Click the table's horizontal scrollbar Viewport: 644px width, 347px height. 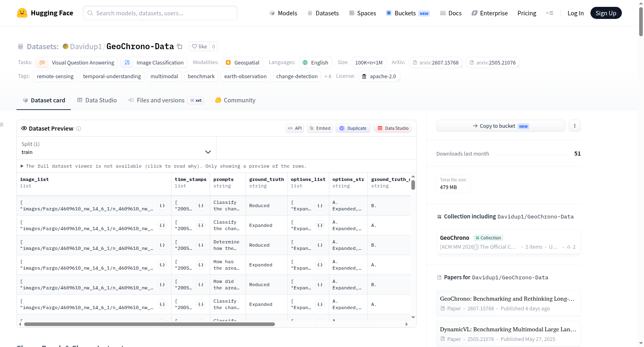149,324
